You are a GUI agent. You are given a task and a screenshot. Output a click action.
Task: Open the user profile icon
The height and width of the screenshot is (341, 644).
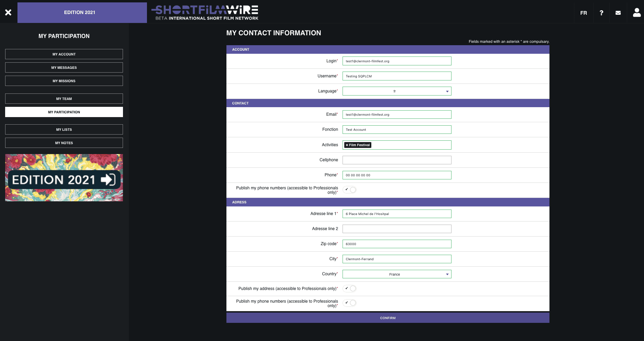637,12
